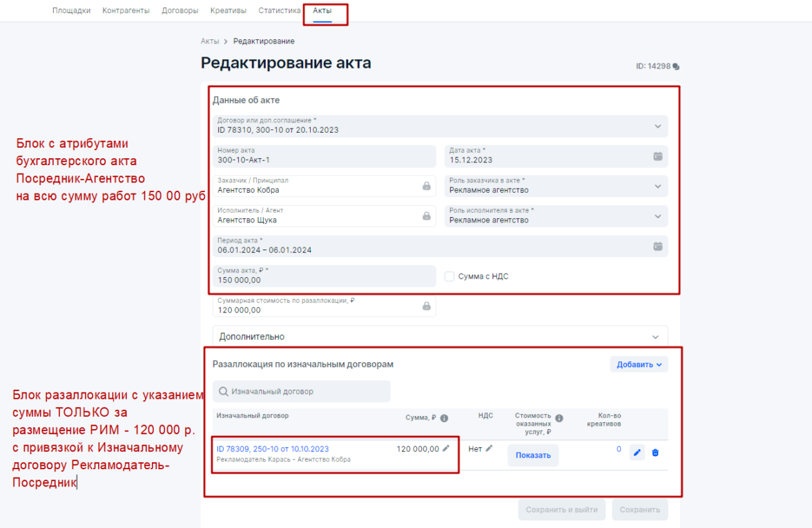Switch to Контрагенты tab
Viewport: 812px width, 528px height.
126,10
